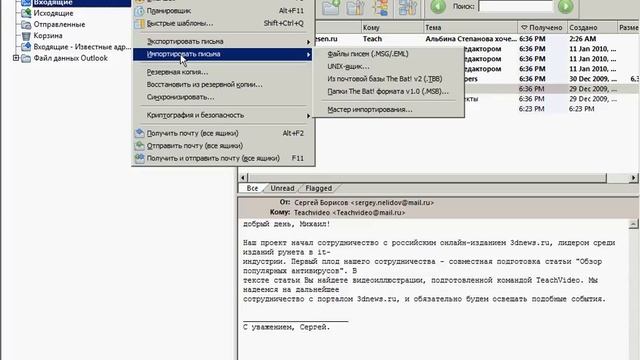
Task: Open the Корзина trash folder
Action: pyautogui.click(x=48, y=36)
